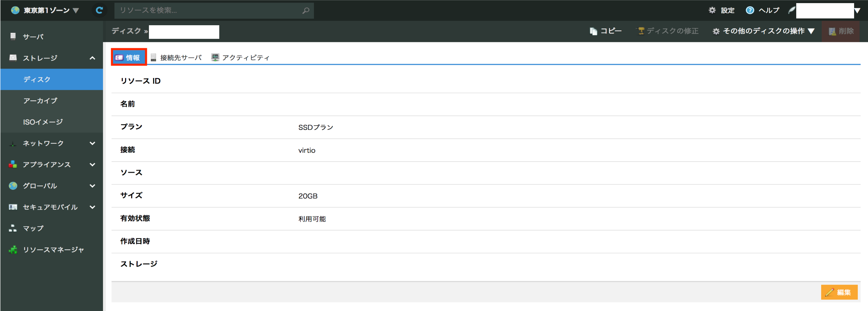868x311 pixels.
Task: Open the account menu arrow
Action: pos(857,11)
